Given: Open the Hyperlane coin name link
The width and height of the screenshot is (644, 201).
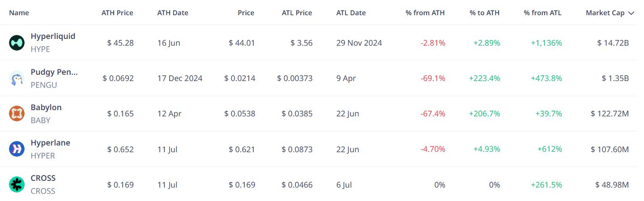Looking at the screenshot, I should (50, 142).
